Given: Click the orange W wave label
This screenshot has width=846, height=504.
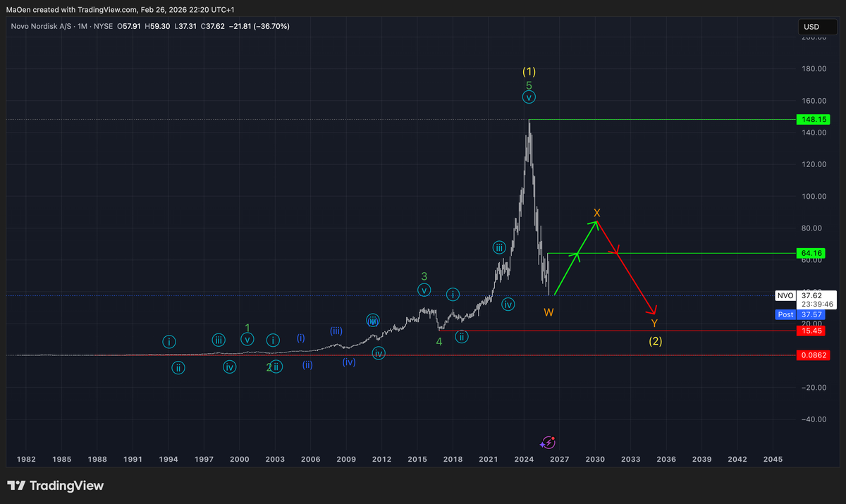Looking at the screenshot, I should pos(548,312).
